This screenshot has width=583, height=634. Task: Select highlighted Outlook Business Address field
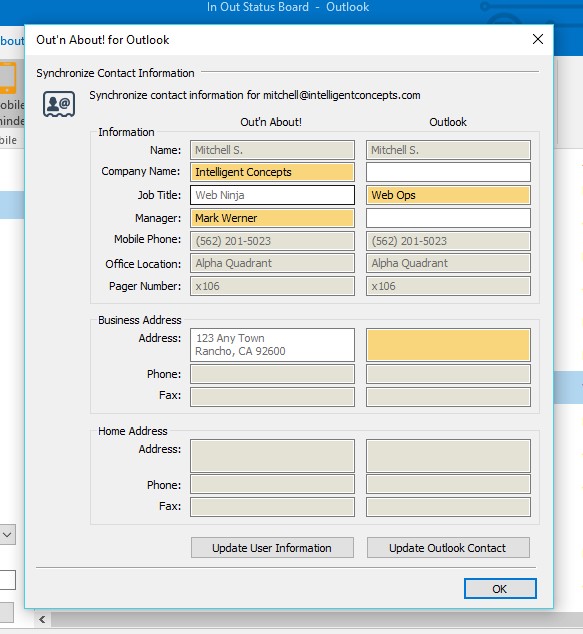[x=448, y=345]
